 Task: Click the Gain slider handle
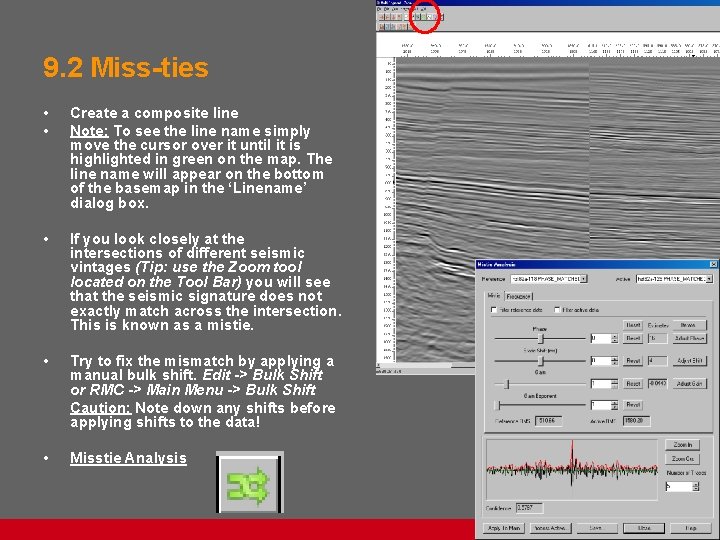click(507, 384)
